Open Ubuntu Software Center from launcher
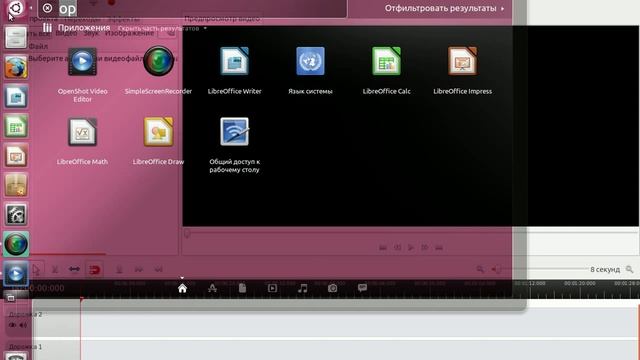640x360 pixels. point(16,185)
